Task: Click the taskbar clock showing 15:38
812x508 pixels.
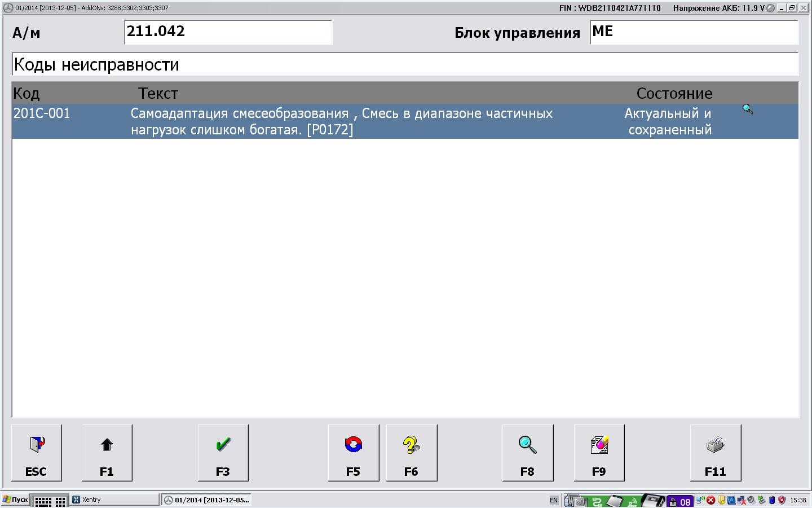Action: click(798, 500)
